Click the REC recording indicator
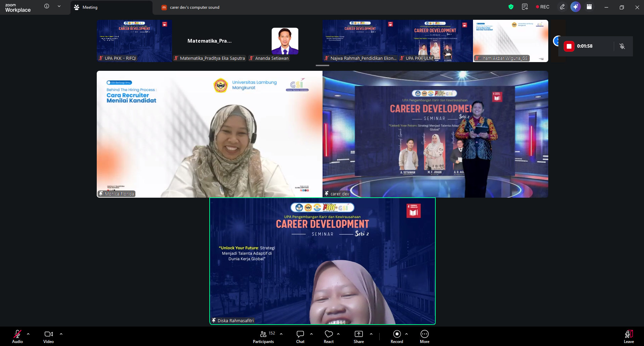This screenshot has height=346, width=644. [543, 7]
